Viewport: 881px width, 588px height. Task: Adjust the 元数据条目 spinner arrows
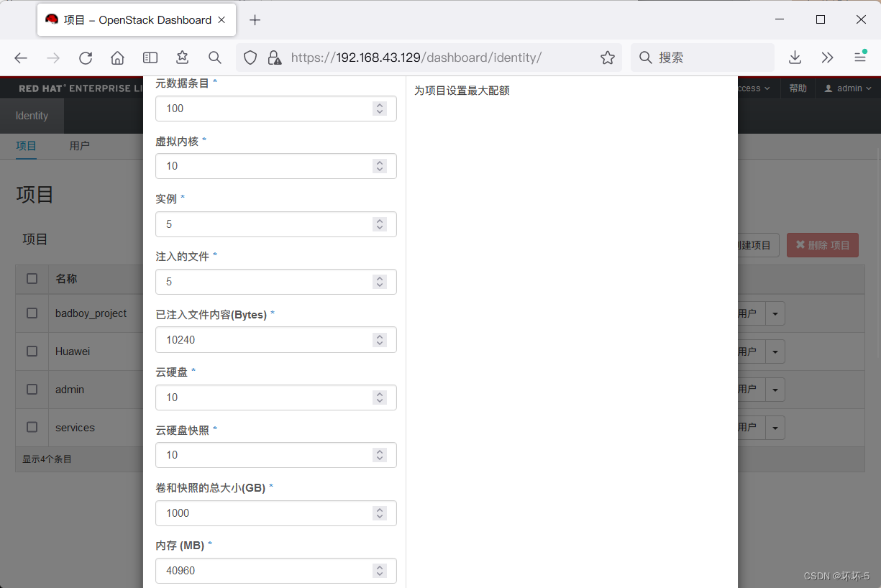pyautogui.click(x=380, y=109)
